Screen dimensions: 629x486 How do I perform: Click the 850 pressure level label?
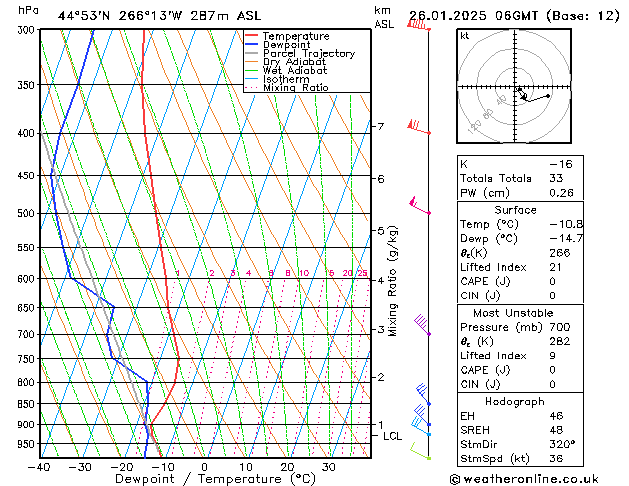[x=26, y=404]
